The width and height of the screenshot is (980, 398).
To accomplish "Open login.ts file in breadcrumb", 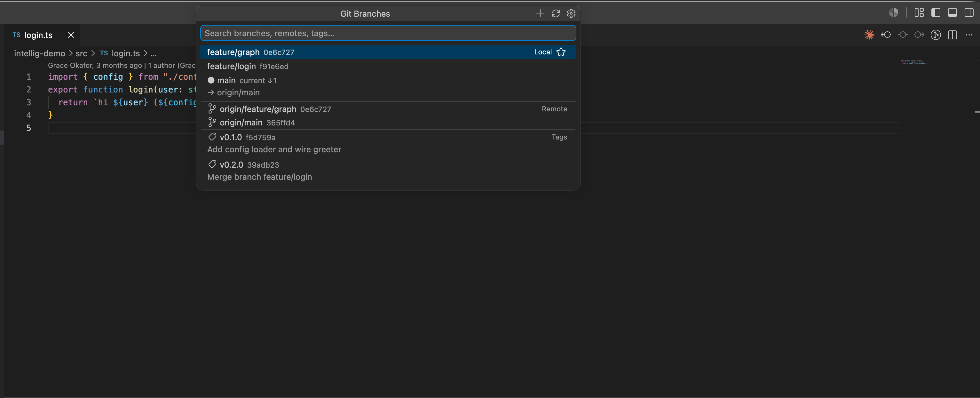I will coord(120,53).
